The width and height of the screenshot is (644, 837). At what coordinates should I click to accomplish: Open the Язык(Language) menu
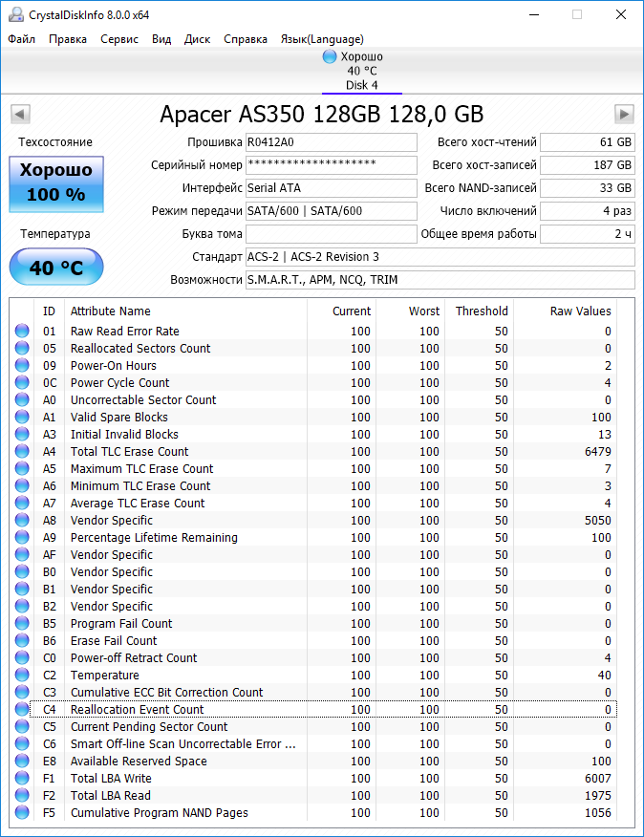[322, 39]
